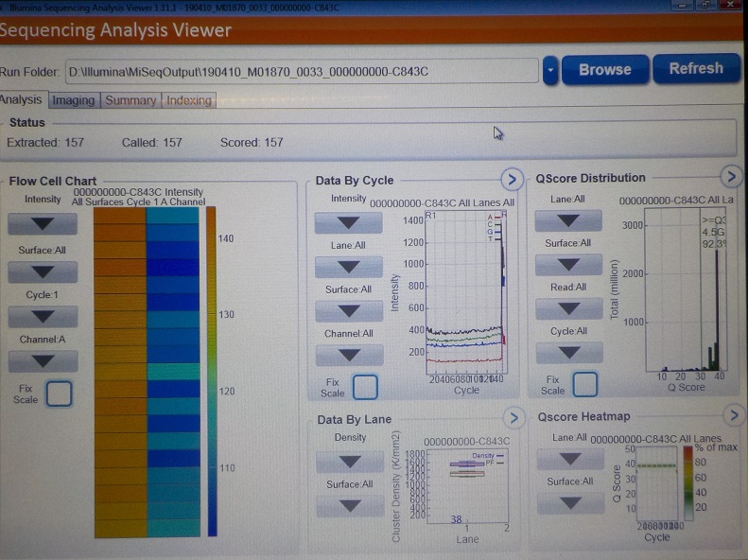Viewport: 748px width, 560px height.
Task: Open the Summary tab
Action: coord(130,100)
